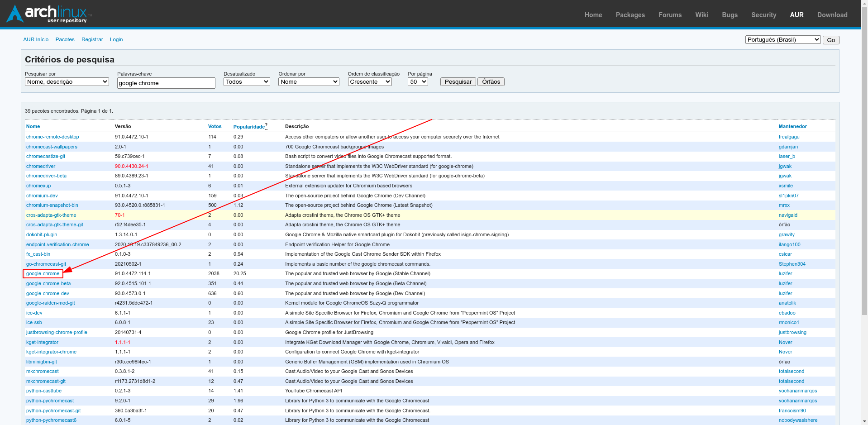Click the Palavras-chave search field

[166, 83]
